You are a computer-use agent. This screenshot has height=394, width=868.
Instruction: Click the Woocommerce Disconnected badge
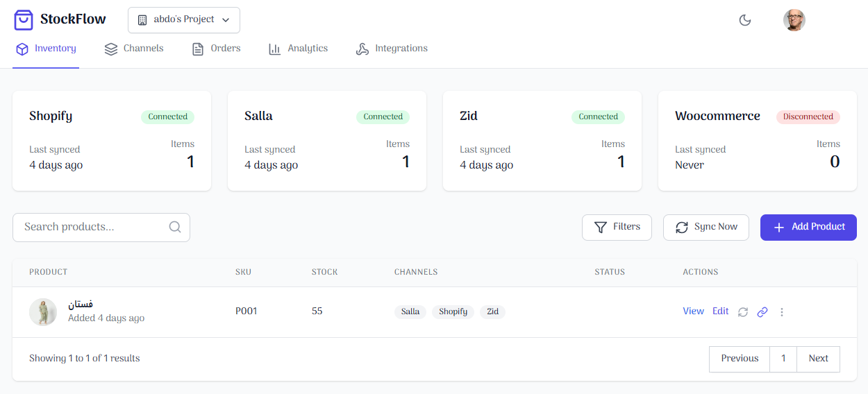pyautogui.click(x=808, y=117)
